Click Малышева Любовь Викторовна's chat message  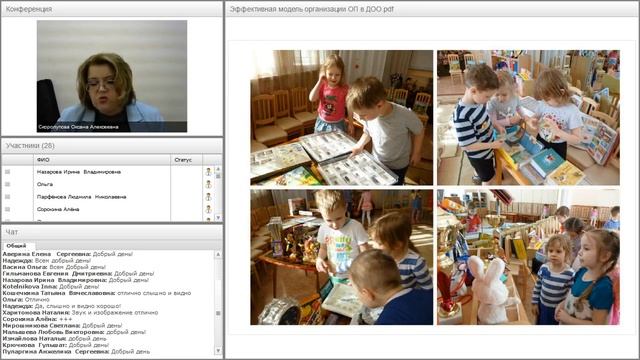pos(74,332)
